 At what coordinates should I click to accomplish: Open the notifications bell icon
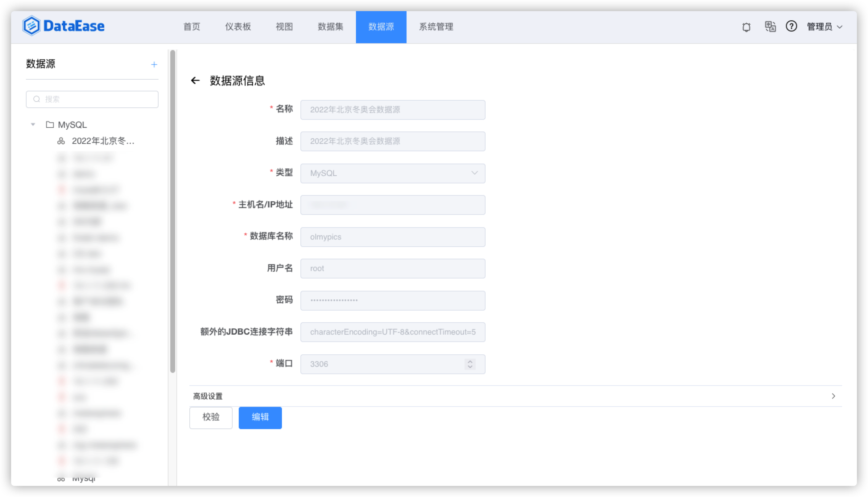coord(746,27)
